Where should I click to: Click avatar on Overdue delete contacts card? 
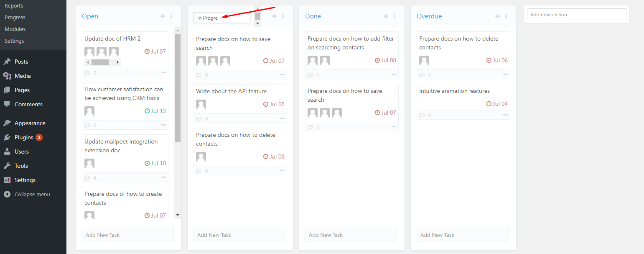(x=424, y=61)
